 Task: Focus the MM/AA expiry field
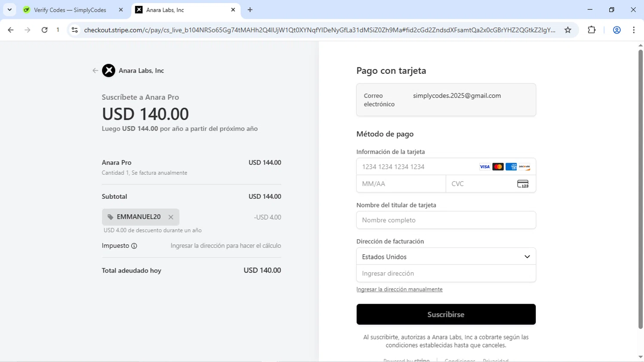[x=401, y=184]
